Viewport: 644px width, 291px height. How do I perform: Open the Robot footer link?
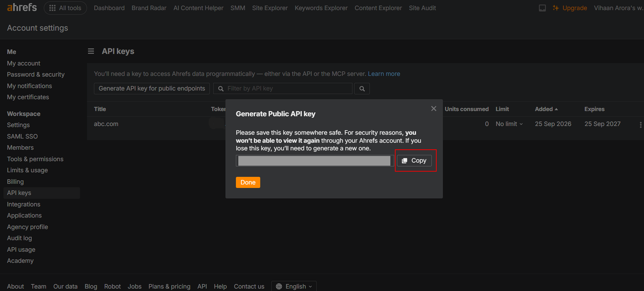coord(112,286)
